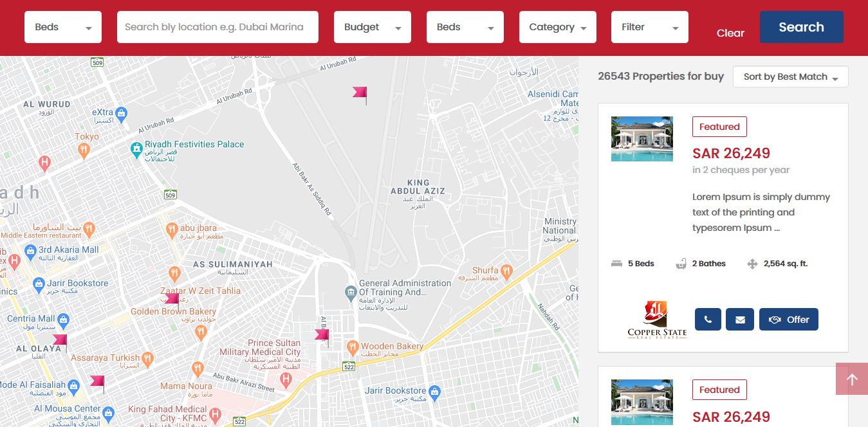868x427 pixels.
Task: Click the Centria Mall shopping icon
Action: 63,320
